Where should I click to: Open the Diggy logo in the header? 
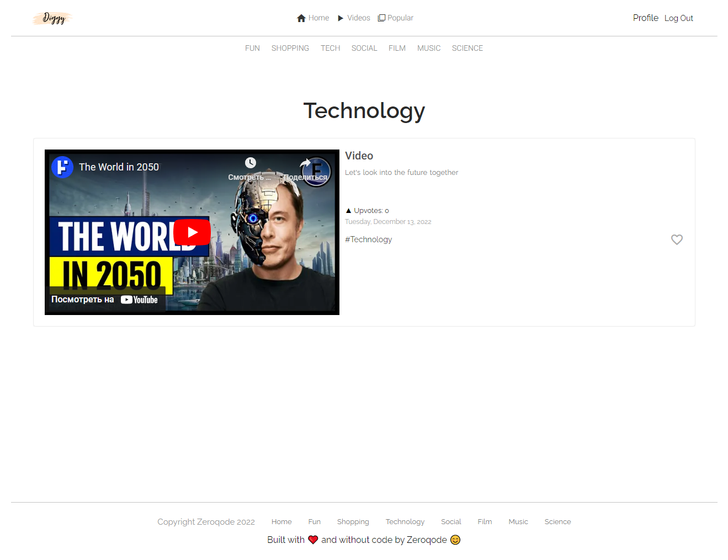pos(53,18)
